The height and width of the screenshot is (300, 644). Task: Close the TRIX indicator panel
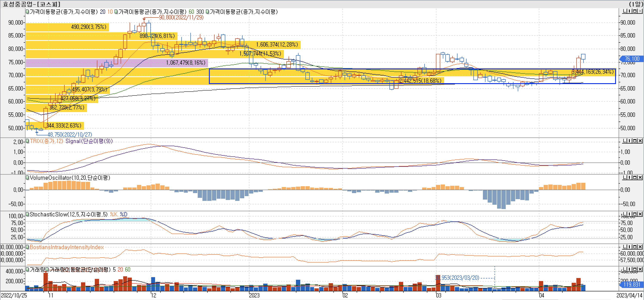pyautogui.click(x=640, y=141)
